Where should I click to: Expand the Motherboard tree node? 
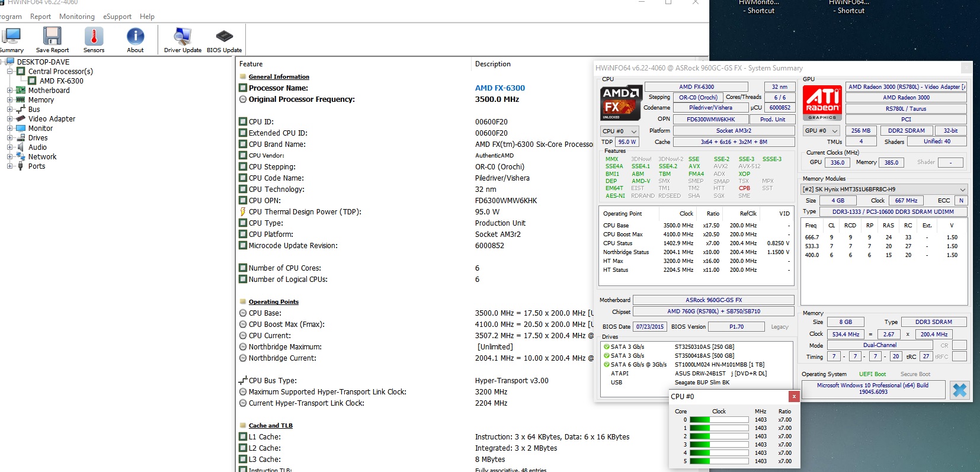[9, 91]
